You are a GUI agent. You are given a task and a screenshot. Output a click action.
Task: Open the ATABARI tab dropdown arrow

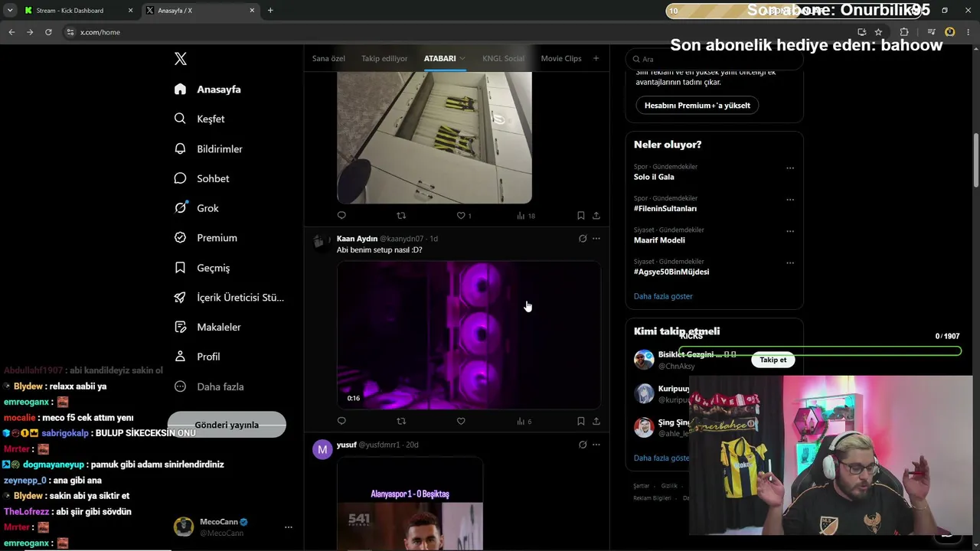pyautogui.click(x=462, y=59)
